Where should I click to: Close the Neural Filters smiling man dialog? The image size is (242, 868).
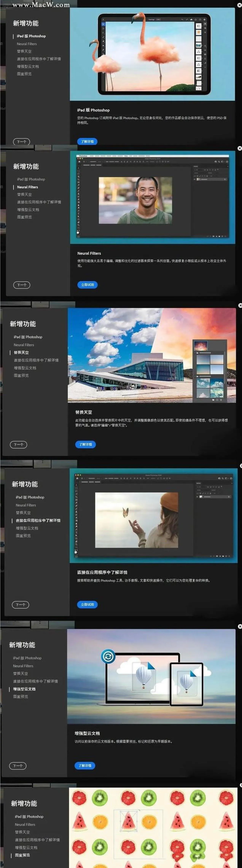(x=239, y=148)
